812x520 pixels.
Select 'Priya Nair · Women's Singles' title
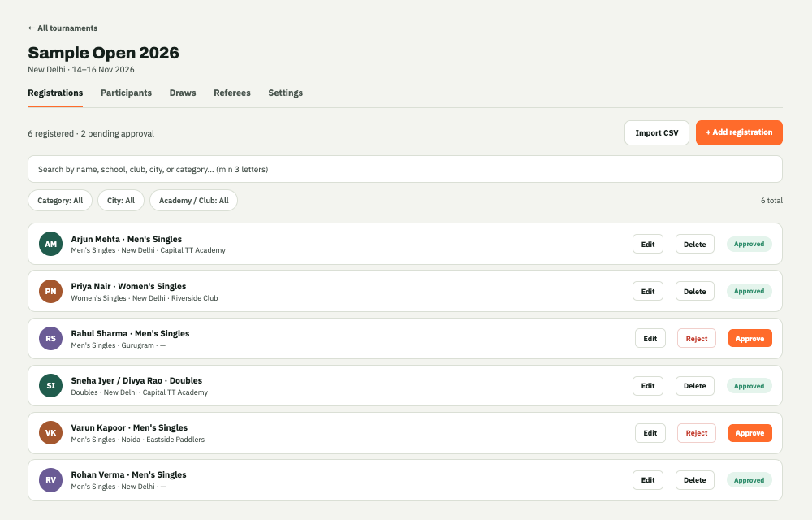[x=128, y=286]
